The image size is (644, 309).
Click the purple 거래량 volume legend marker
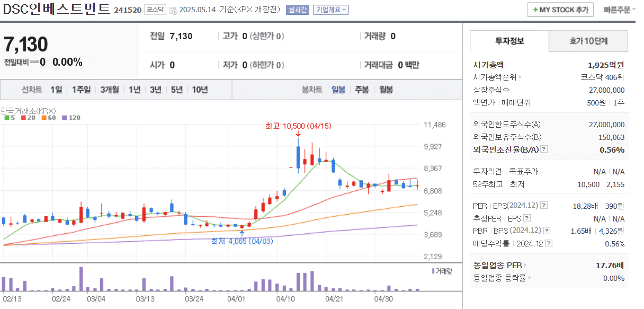(433, 271)
